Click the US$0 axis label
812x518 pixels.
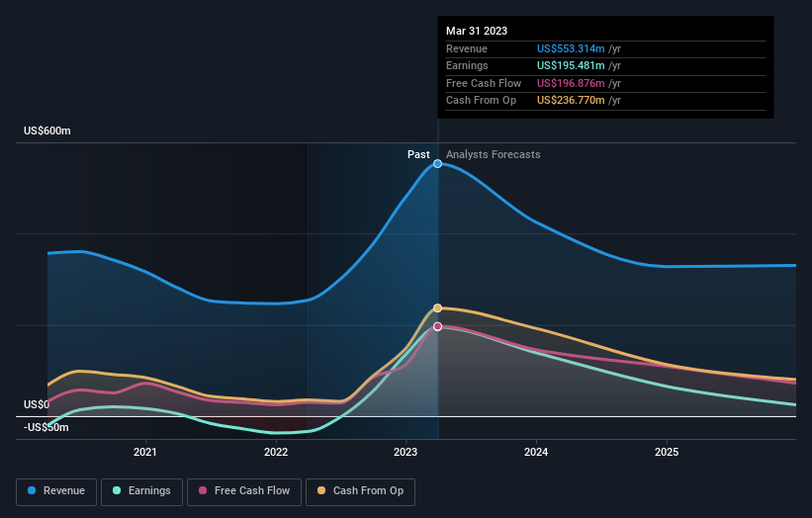(x=37, y=404)
